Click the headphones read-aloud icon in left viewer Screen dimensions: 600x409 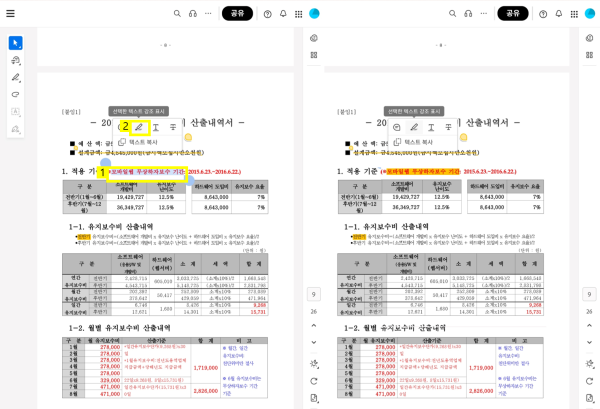point(192,14)
